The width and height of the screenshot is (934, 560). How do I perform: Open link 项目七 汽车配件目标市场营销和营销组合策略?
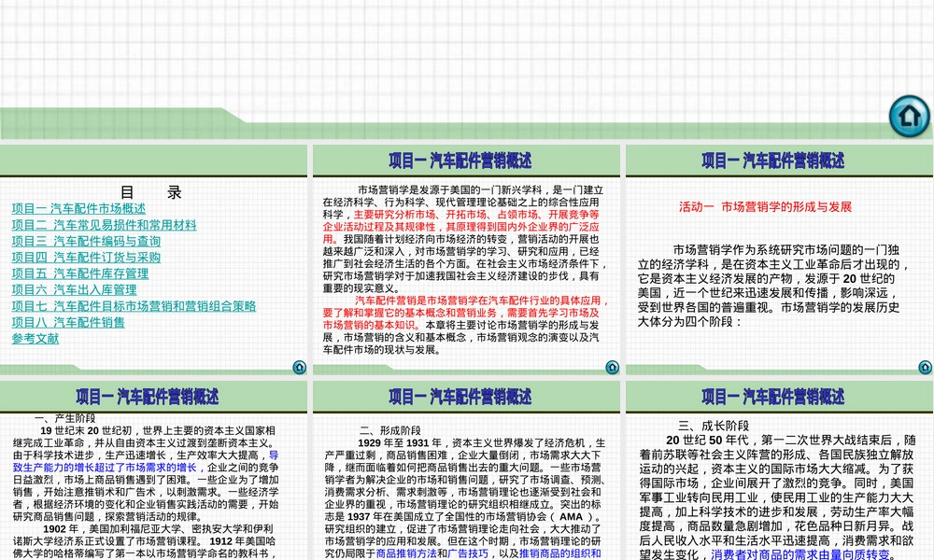[134, 306]
